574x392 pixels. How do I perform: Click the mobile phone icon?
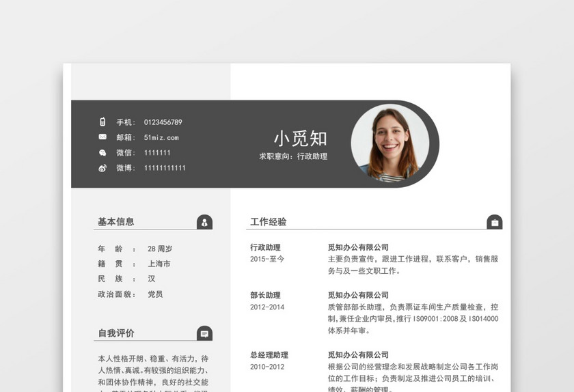pyautogui.click(x=102, y=122)
